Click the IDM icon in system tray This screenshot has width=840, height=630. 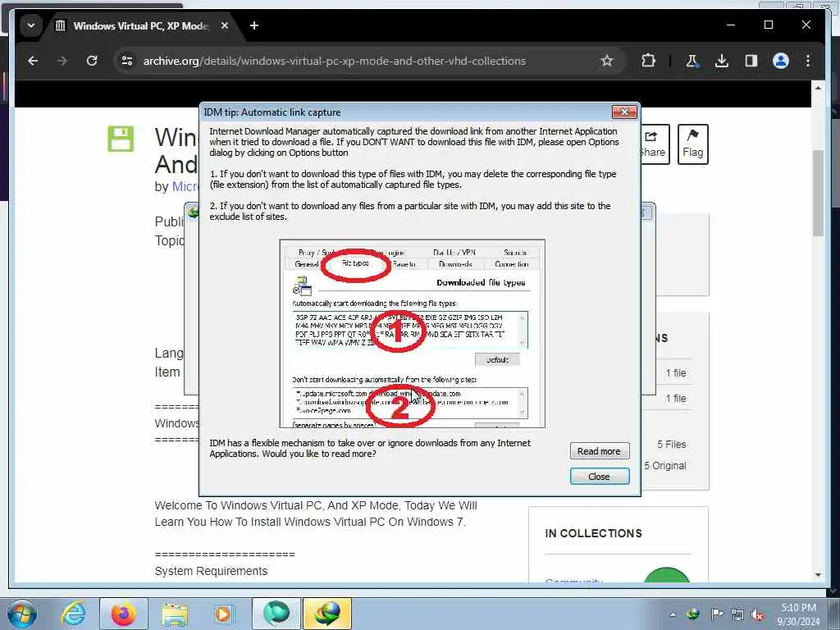[692, 614]
